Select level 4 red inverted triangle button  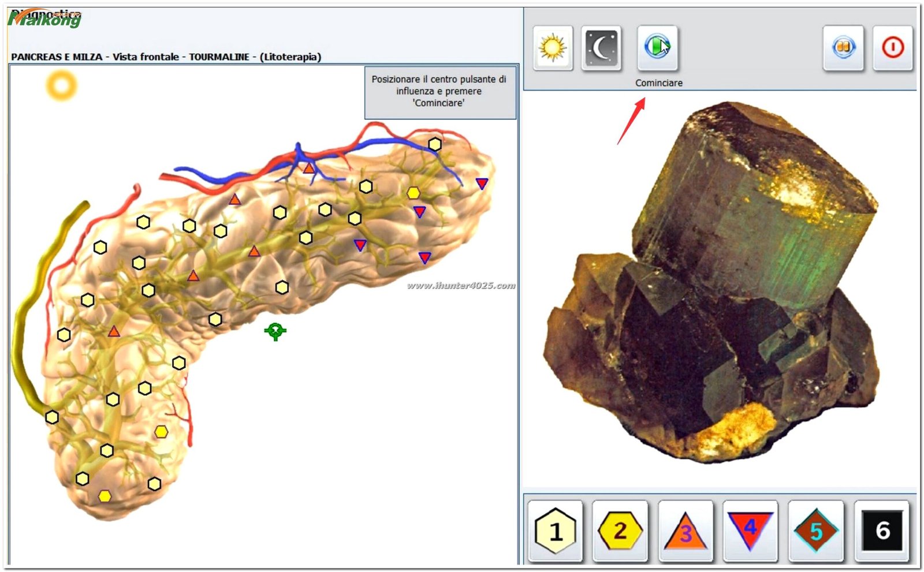point(750,530)
